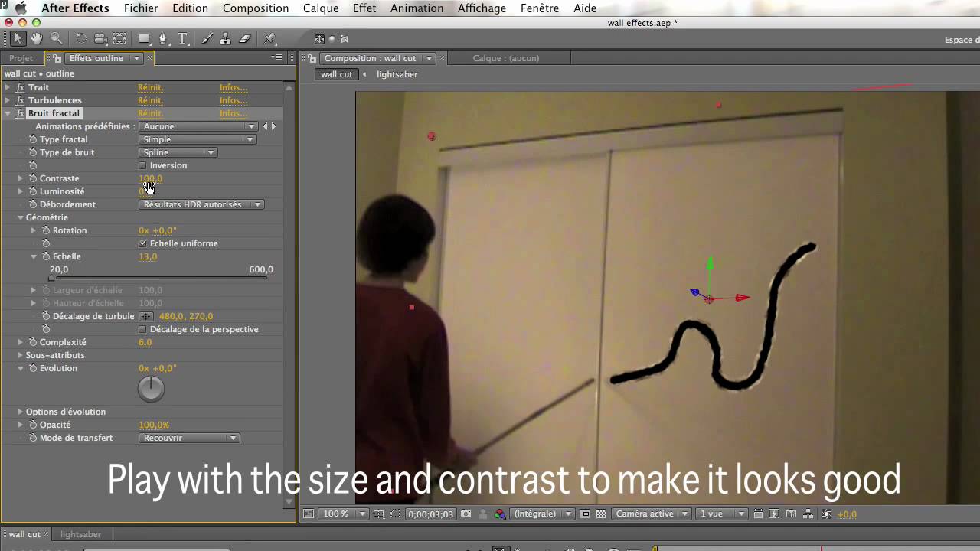Screen dimensions: 980x551
Task: Select the Rotation tool
Action: click(x=81, y=38)
